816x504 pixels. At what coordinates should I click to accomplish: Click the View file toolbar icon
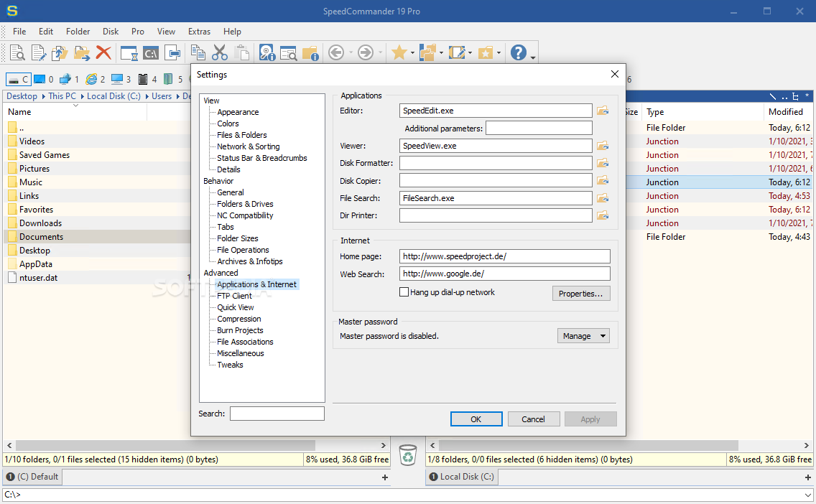[17, 52]
